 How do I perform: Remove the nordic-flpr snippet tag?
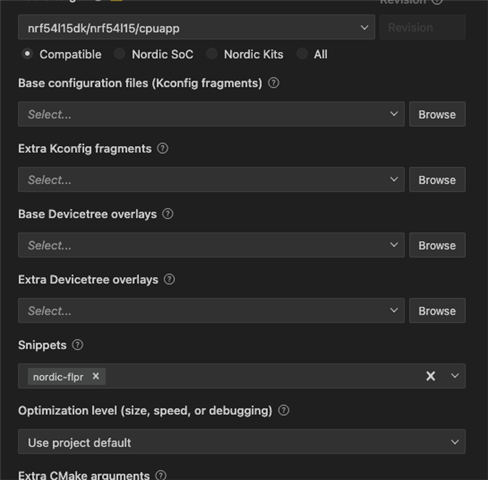tap(96, 376)
